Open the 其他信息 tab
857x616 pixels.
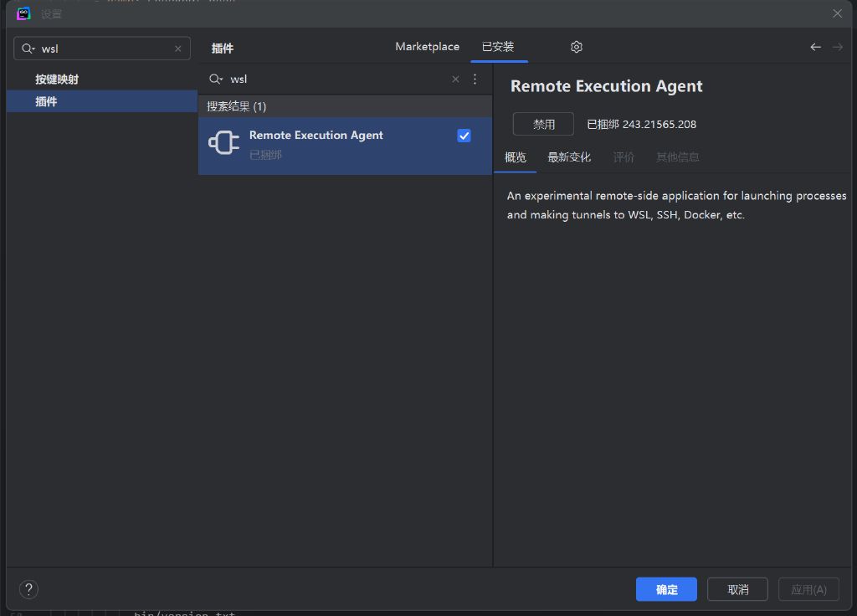(x=678, y=157)
